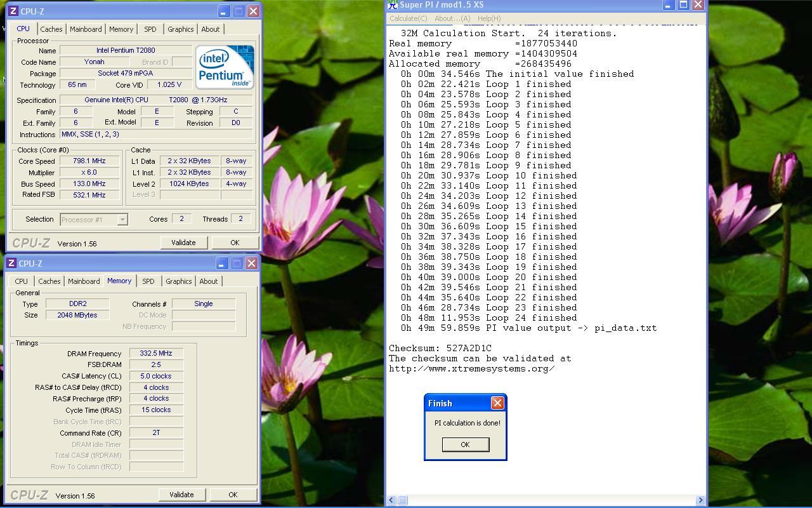Click the Intel Pentium T2080 name field
This screenshot has width=812, height=508.
pyautogui.click(x=126, y=50)
